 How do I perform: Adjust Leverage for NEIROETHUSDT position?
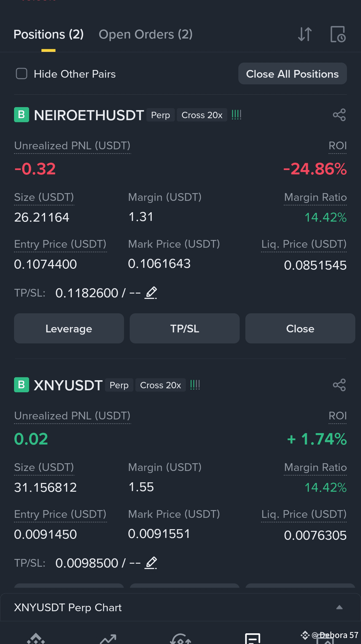[x=69, y=328]
